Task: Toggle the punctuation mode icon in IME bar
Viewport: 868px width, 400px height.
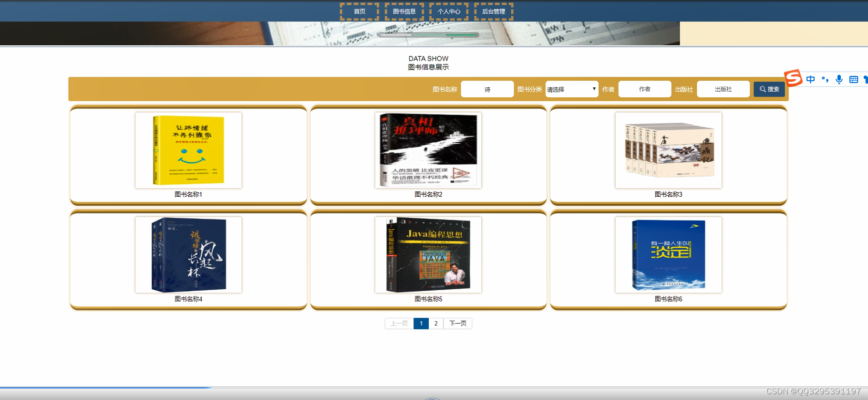Action: tap(825, 79)
